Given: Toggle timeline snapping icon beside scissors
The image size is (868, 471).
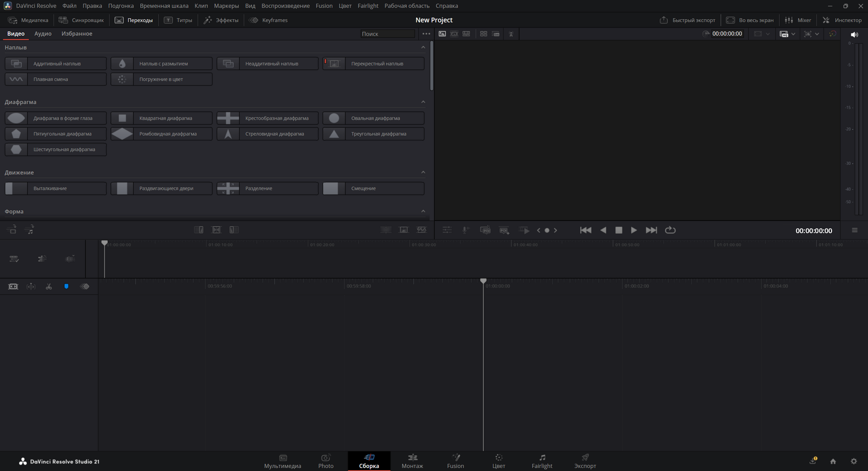Looking at the screenshot, I should [x=31, y=286].
